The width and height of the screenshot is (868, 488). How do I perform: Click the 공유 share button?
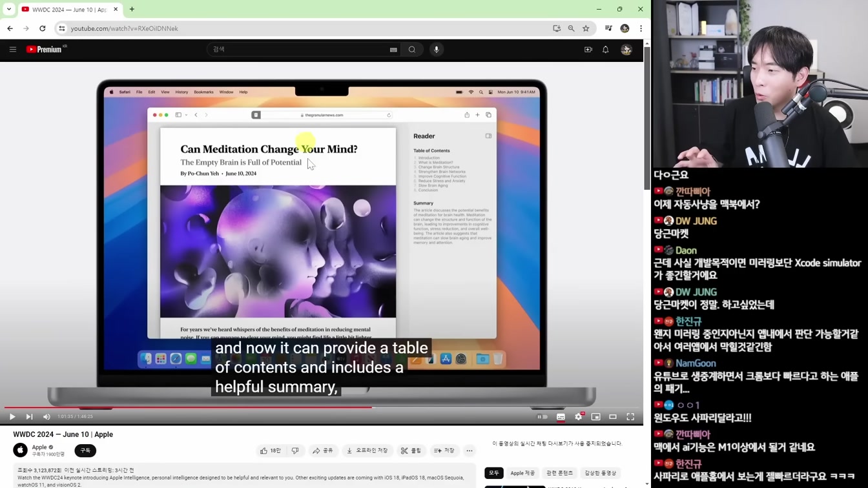pos(323,451)
